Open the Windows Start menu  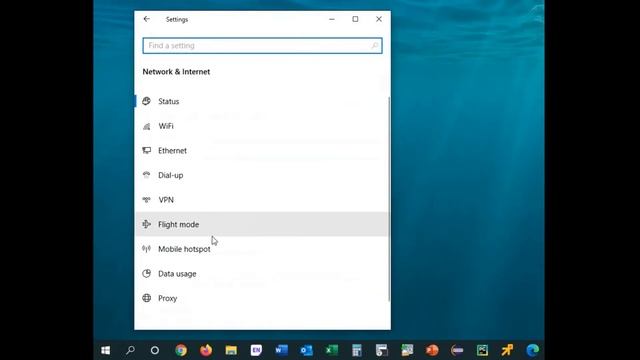(105, 350)
